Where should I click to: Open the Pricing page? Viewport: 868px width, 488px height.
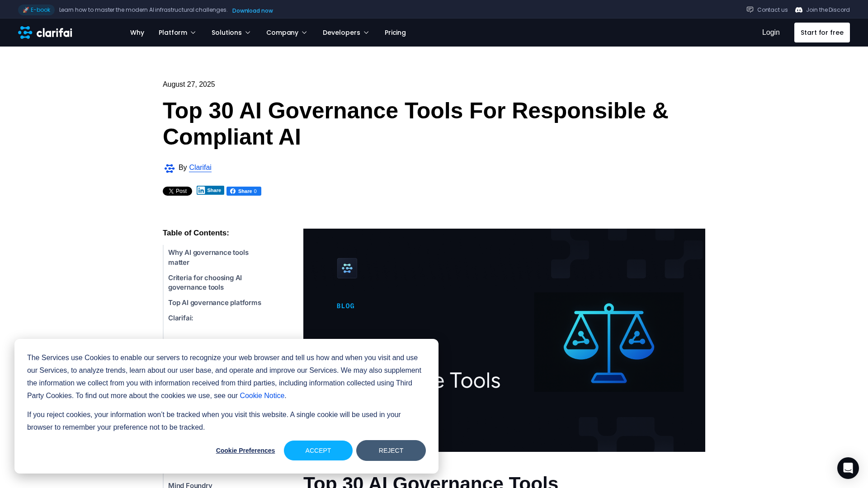[x=395, y=33]
